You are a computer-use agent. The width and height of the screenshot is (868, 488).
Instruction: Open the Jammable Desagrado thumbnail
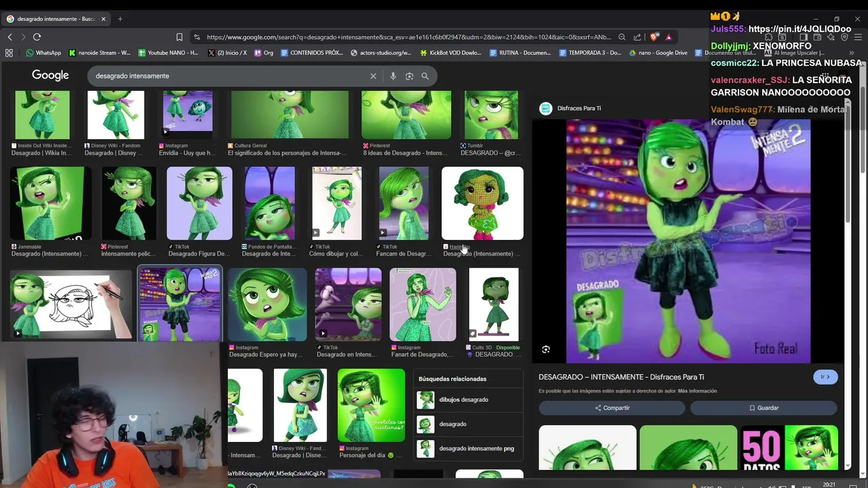[50, 203]
